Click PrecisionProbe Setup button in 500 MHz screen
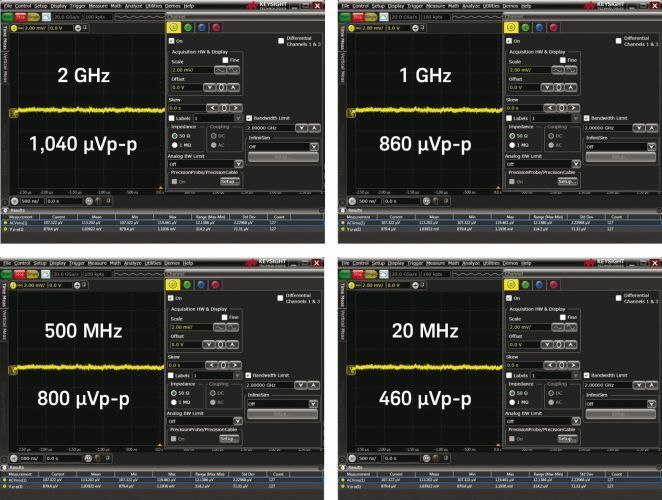Viewport: 662px width, 500px height. click(229, 439)
